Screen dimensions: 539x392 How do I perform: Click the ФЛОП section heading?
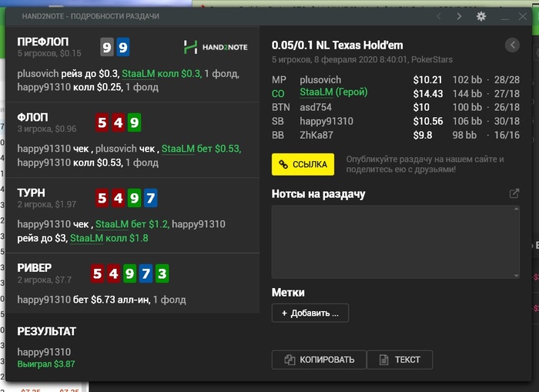coord(32,117)
